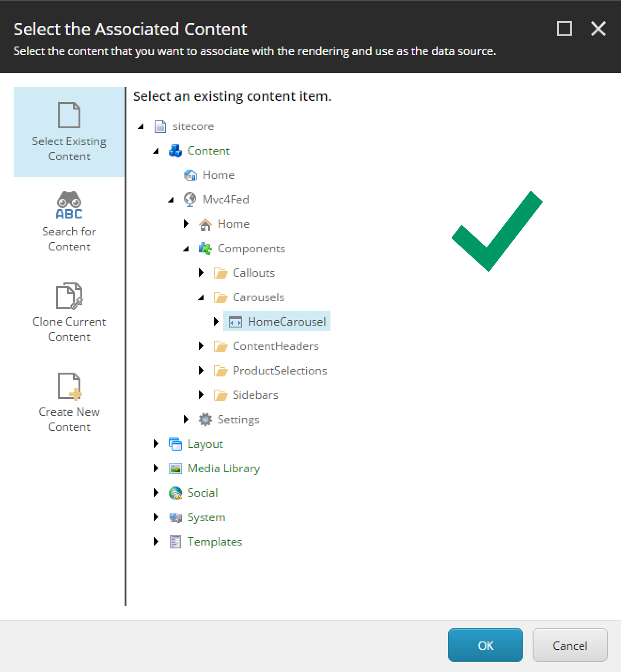The width and height of the screenshot is (621, 672).
Task: Expand the ProductSelections folder
Action: tap(201, 370)
